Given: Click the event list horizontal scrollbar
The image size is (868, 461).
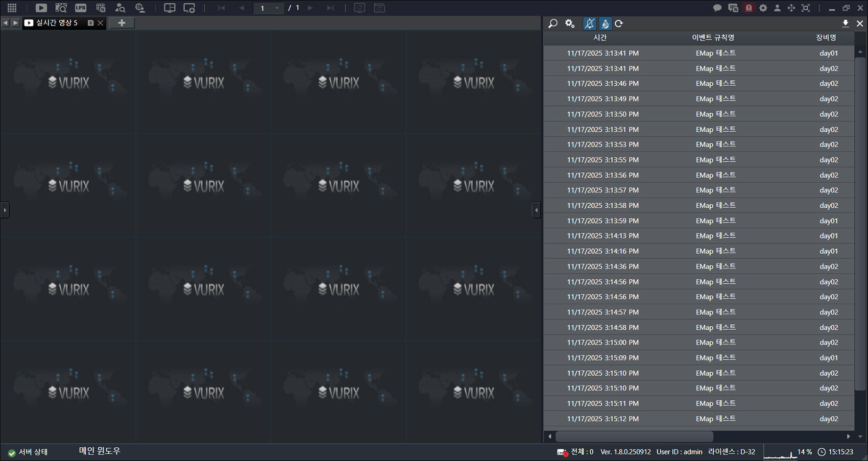Looking at the screenshot, I should pos(634,436).
